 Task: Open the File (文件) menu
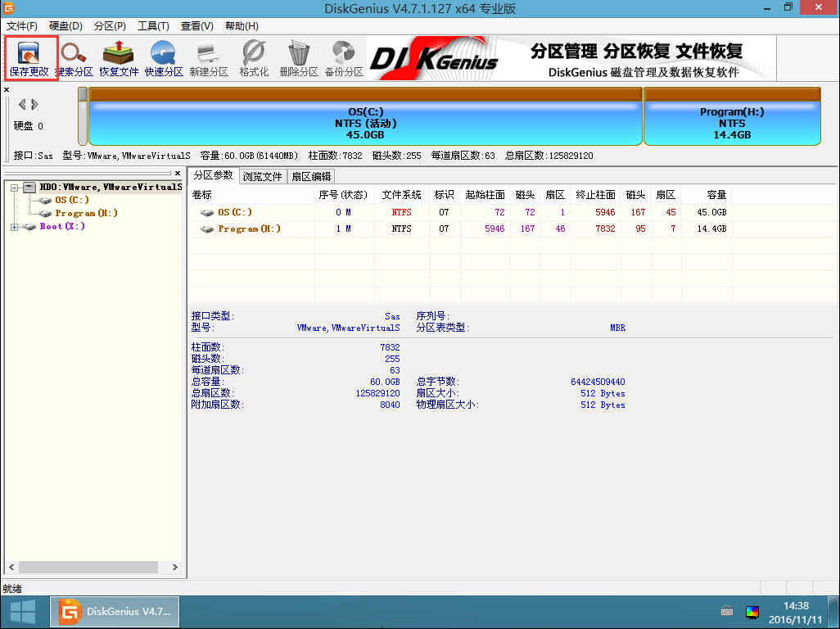point(22,26)
